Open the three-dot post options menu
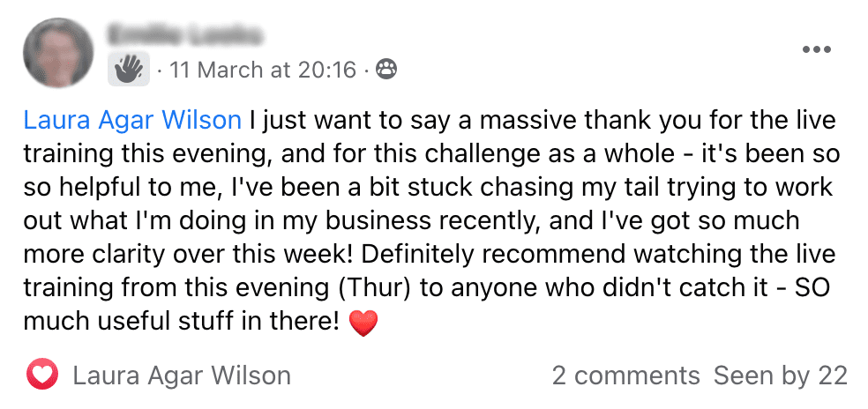Screen dimensions: 868x409 click(817, 49)
